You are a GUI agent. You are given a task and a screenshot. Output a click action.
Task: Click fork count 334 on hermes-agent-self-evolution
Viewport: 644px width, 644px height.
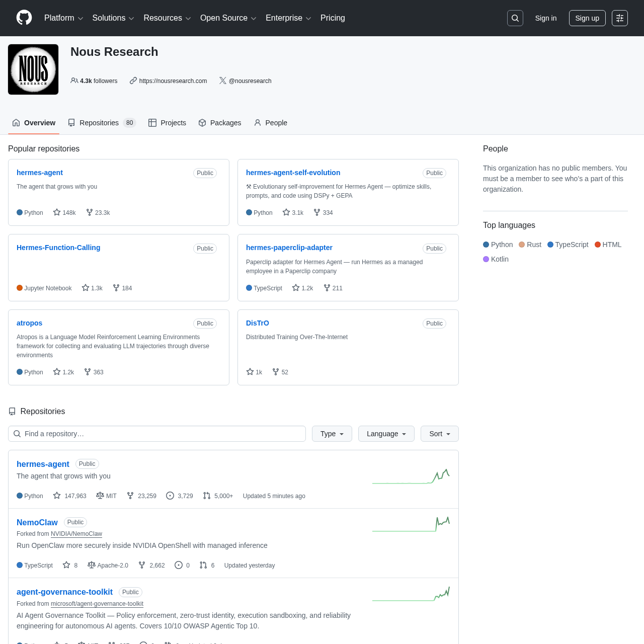point(324,212)
